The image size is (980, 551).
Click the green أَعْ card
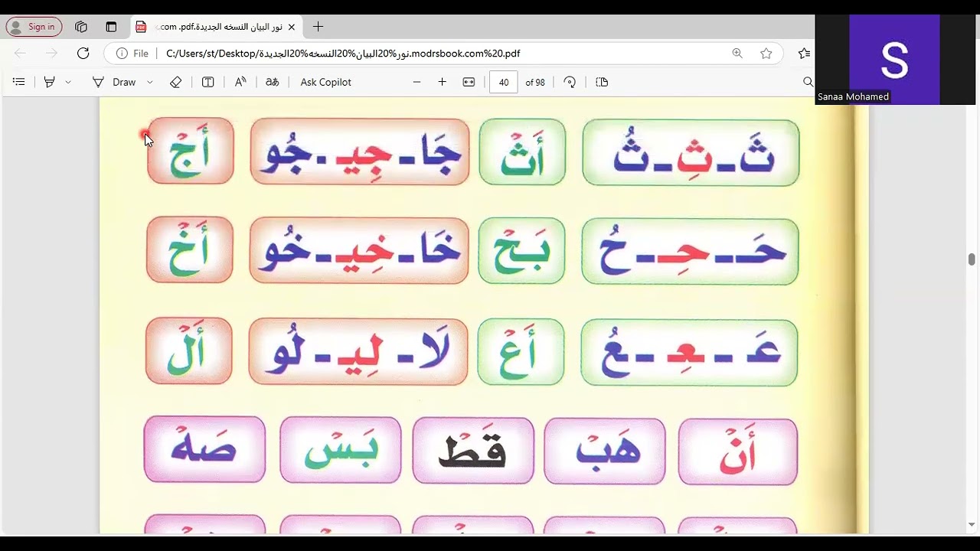(x=521, y=352)
